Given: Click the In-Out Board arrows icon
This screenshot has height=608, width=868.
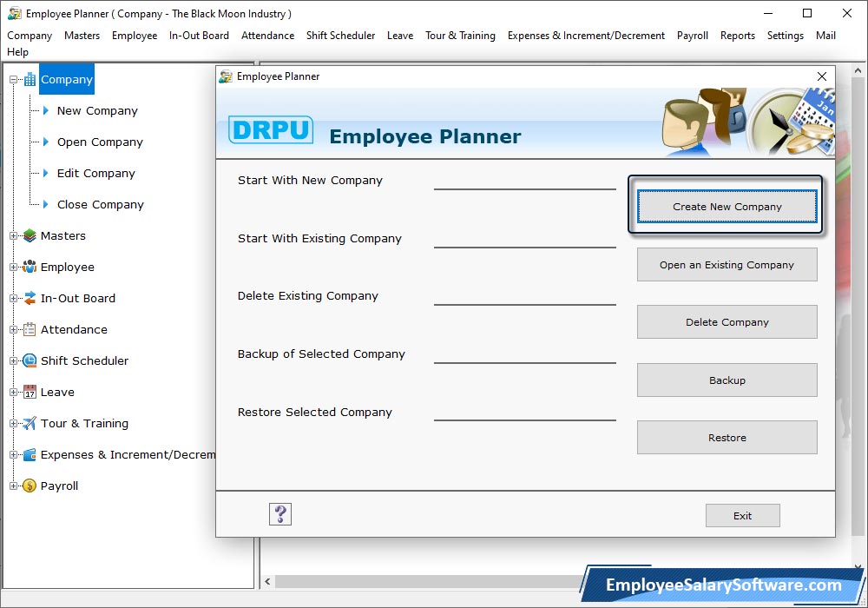Looking at the screenshot, I should 30,299.
